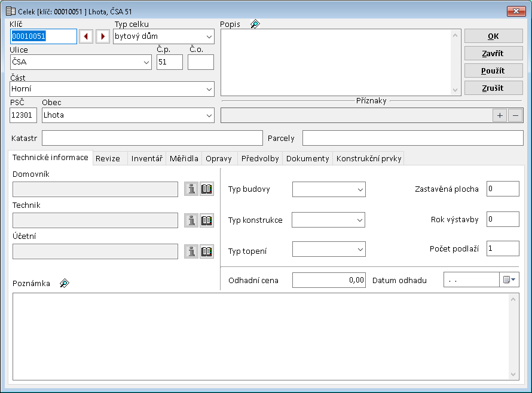The image size is (532, 393).
Task: Click the pin icon next to Poznámka
Action: tap(65, 283)
